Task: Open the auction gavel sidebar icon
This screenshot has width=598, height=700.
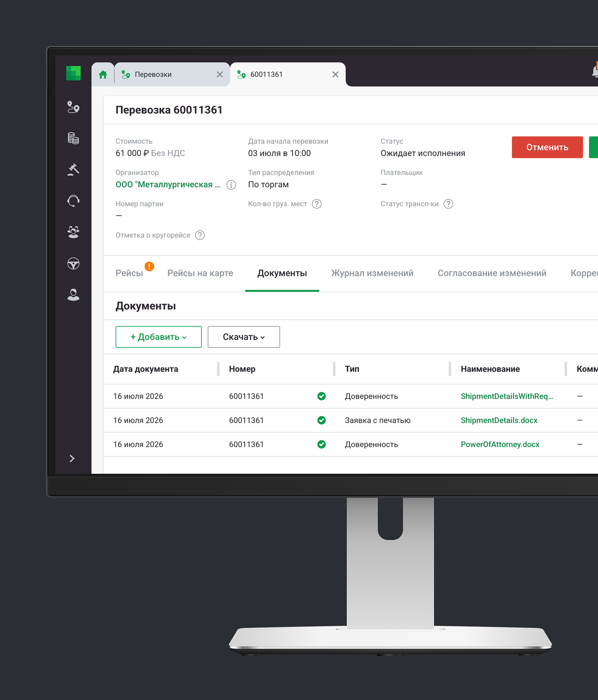Action: coord(73,169)
